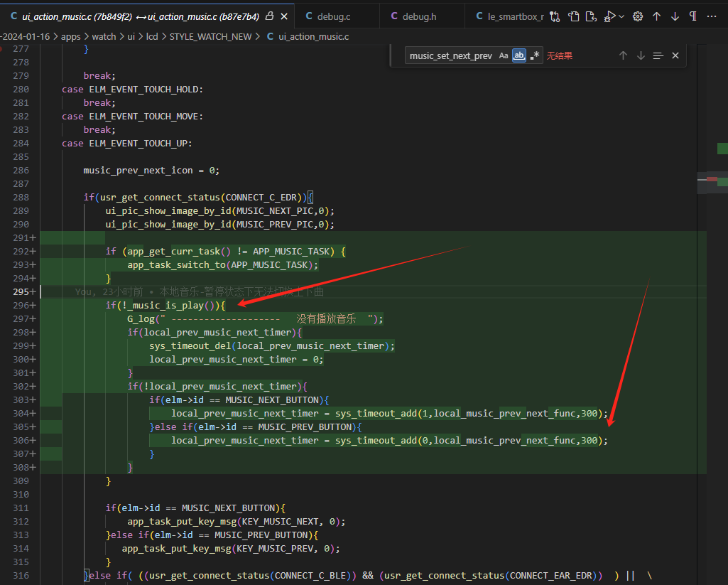This screenshot has width=728, height=585.
Task: Click 'app_task_put_key_msg(KEY_MUSIC_PREV, 0);' line
Action: 231,548
